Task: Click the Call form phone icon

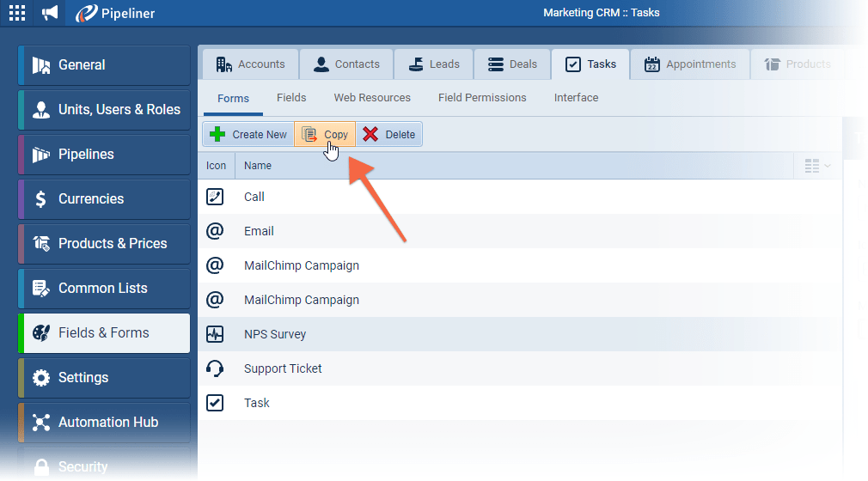Action: click(215, 197)
